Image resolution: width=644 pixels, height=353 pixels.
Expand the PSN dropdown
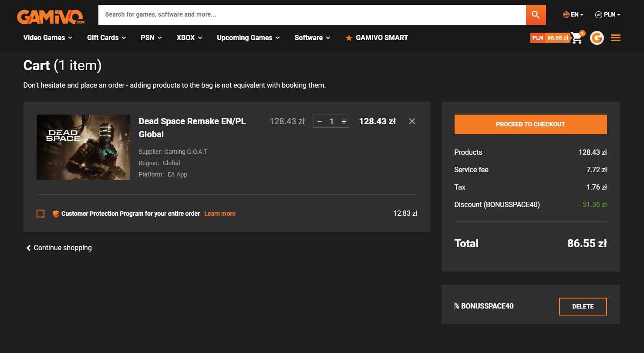pos(152,38)
